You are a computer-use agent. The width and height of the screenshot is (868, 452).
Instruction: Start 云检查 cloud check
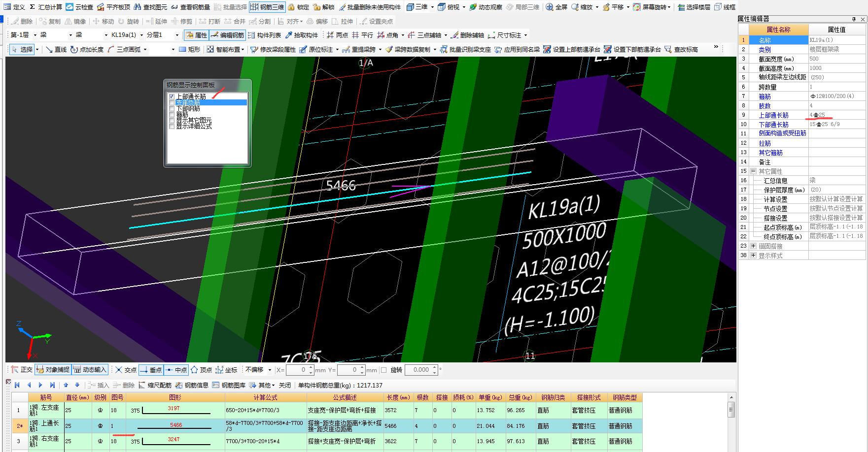[79, 7]
